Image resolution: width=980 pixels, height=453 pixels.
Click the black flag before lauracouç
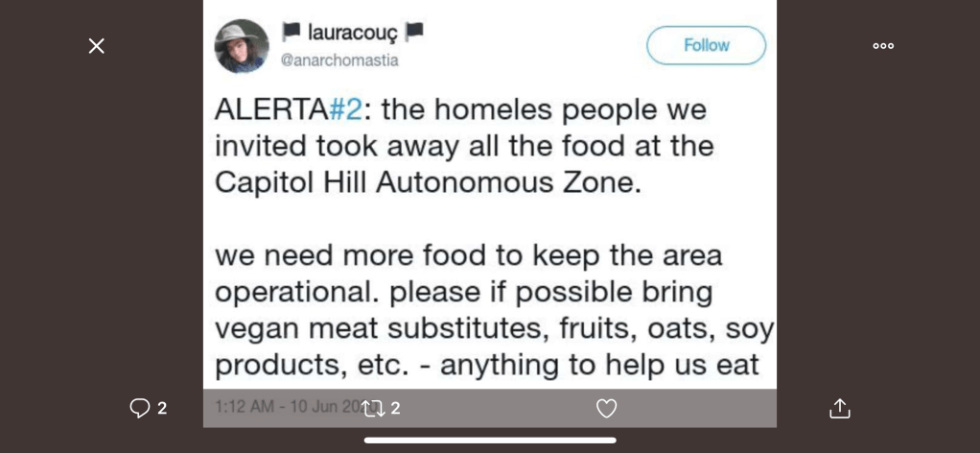point(291,32)
